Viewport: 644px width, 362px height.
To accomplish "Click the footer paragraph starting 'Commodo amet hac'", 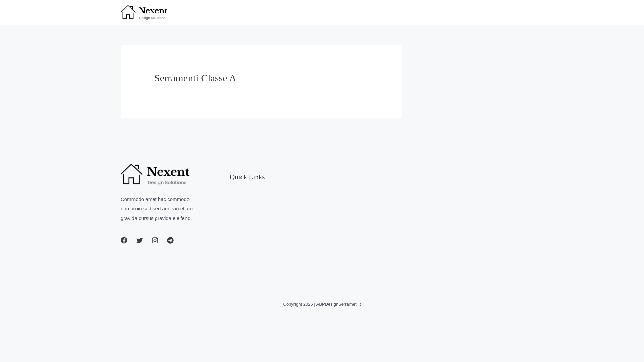I will click(157, 208).
